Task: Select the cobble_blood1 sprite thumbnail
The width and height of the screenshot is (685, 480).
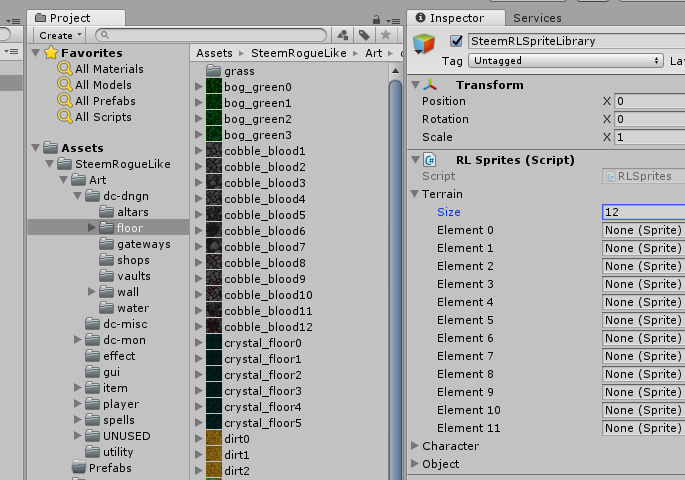Action: coord(214,151)
